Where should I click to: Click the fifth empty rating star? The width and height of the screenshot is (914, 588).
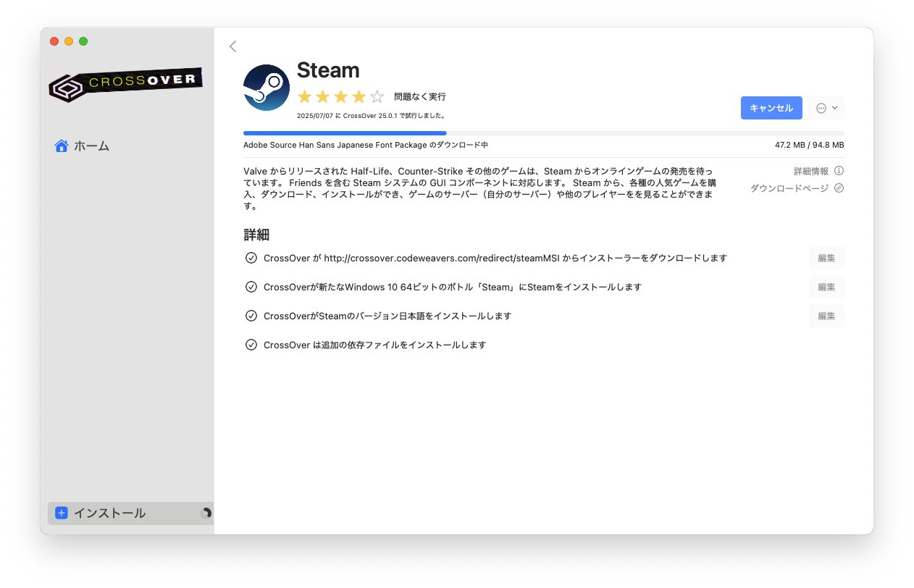(377, 96)
